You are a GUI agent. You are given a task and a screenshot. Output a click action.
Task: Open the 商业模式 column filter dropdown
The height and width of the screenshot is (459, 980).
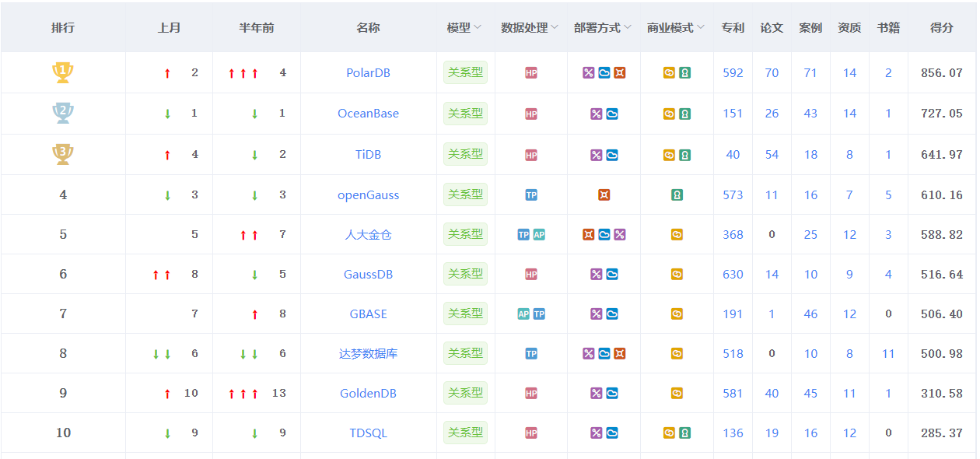701,27
